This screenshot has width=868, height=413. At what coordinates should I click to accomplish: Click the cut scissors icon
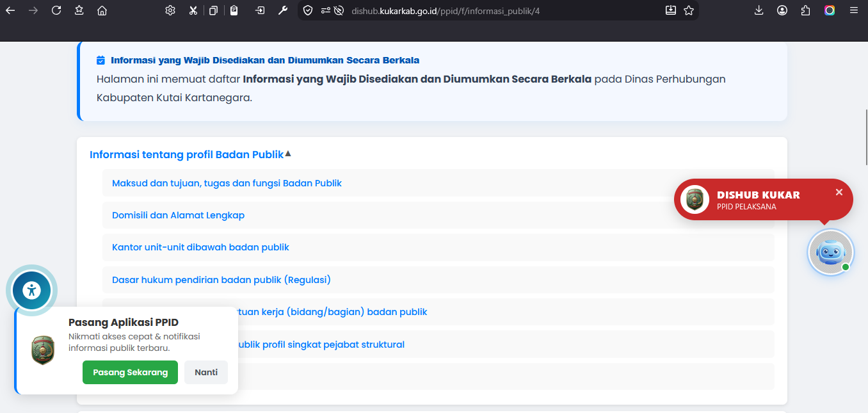coord(193,10)
